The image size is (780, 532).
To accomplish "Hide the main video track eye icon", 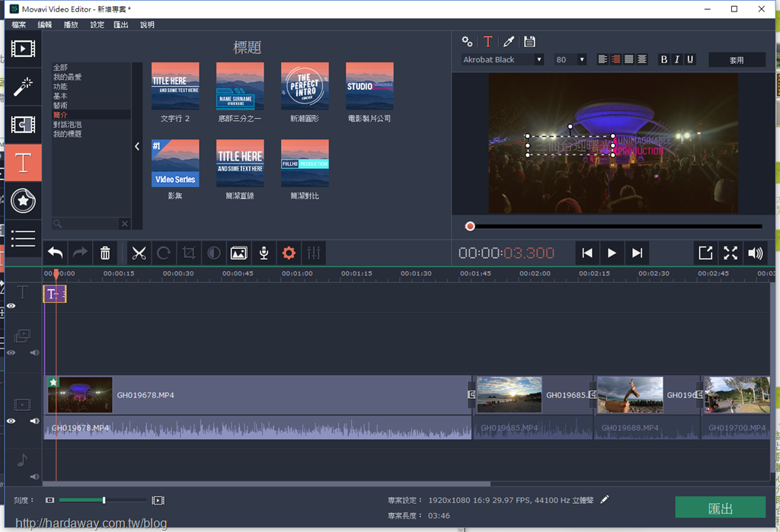I will click(11, 421).
